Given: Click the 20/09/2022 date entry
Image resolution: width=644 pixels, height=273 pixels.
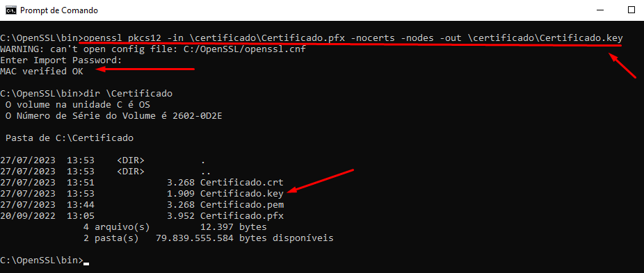Looking at the screenshot, I should pos(28,215).
